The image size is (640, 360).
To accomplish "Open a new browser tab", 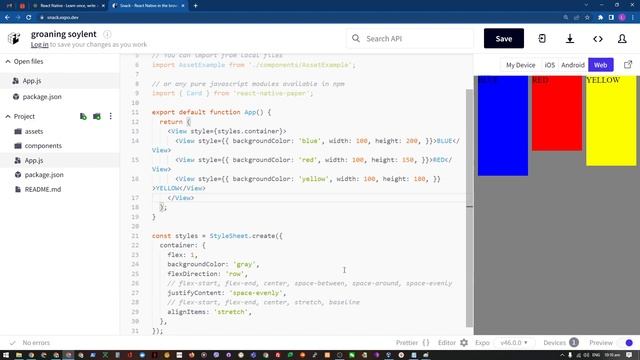I will pyautogui.click(x=195, y=6).
